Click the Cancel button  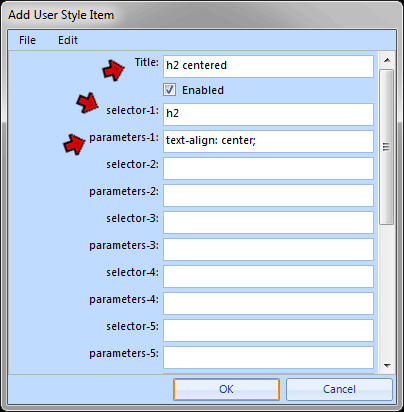pyautogui.click(x=339, y=389)
